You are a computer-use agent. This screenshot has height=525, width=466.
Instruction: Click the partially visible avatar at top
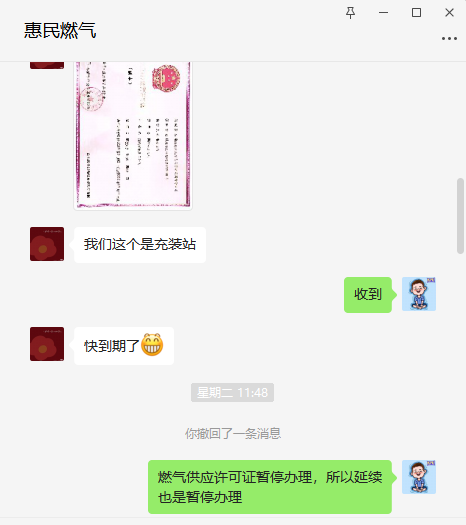tap(47, 65)
